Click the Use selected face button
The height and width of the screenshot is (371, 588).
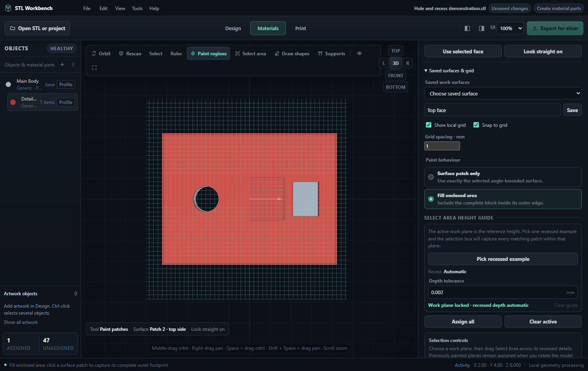(x=463, y=51)
